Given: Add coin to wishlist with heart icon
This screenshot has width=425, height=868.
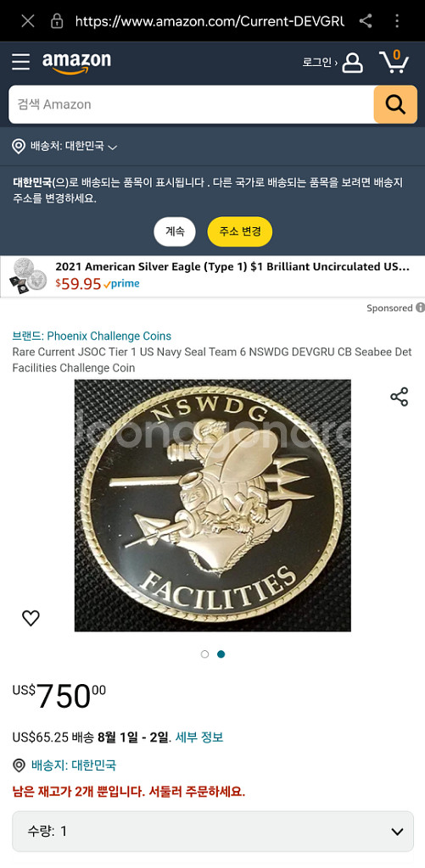Looking at the screenshot, I should tap(31, 618).
